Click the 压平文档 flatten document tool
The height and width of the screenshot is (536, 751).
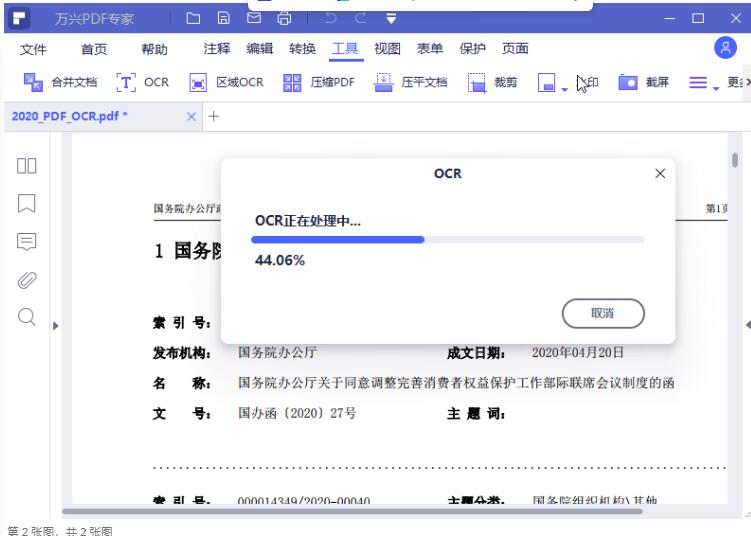tap(410, 82)
